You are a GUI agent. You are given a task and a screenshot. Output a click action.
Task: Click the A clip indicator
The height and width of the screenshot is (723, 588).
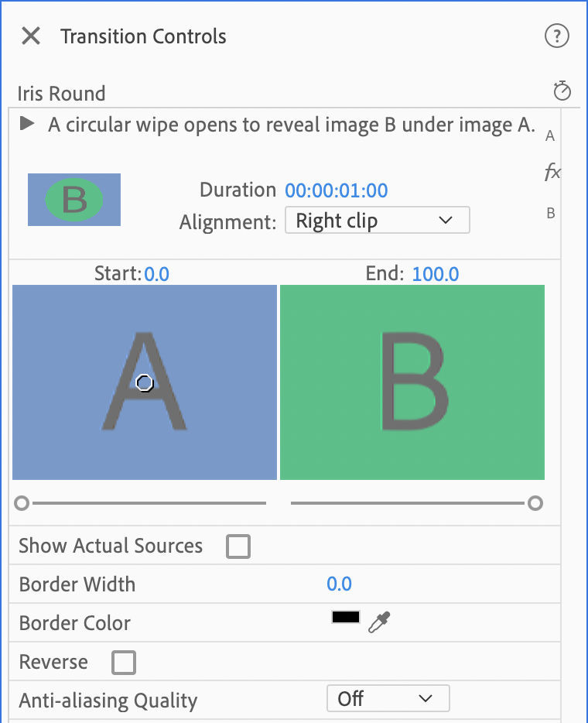(549, 135)
